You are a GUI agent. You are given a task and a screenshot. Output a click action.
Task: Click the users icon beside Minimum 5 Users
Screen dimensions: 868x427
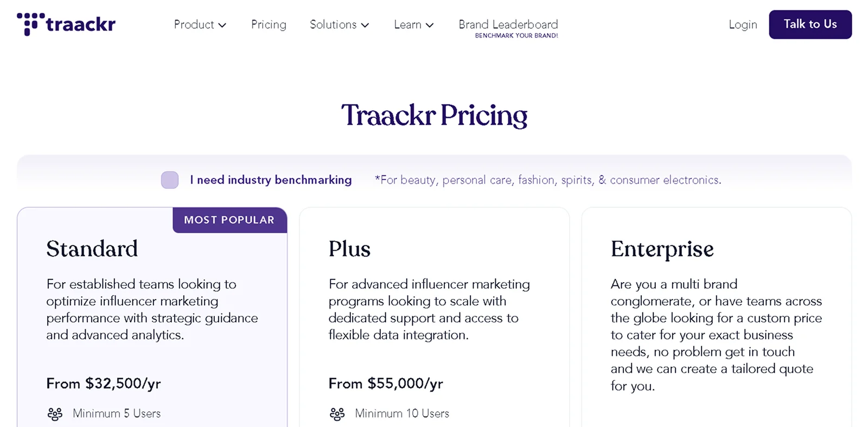(55, 413)
